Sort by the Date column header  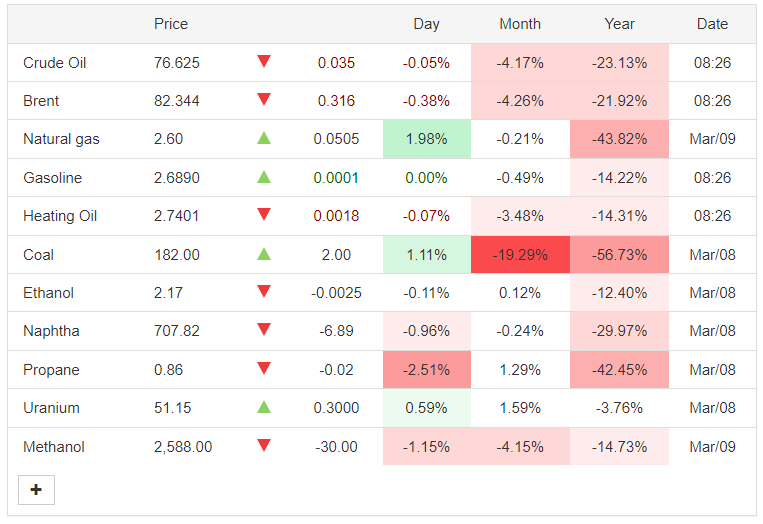coord(712,24)
